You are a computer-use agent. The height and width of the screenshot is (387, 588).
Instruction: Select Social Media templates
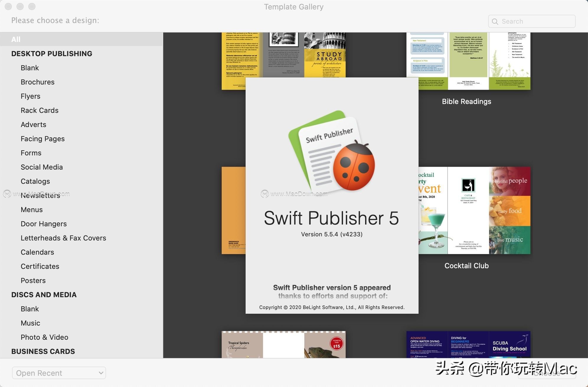click(42, 167)
